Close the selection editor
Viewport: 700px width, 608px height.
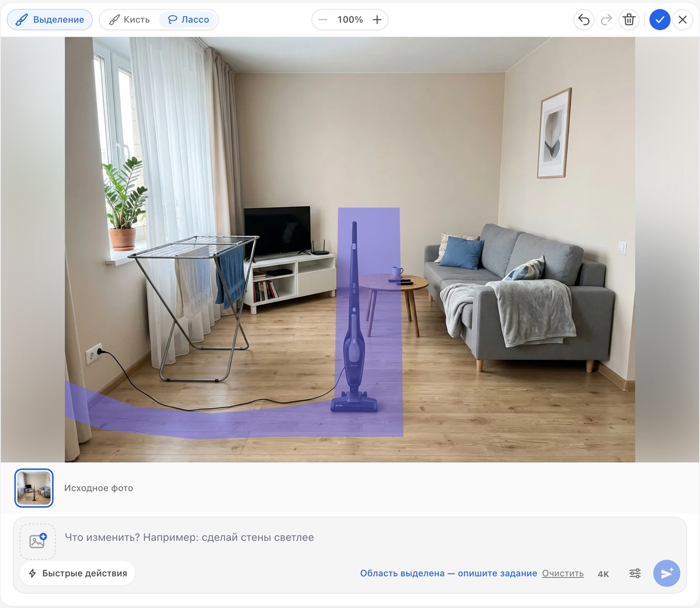682,20
